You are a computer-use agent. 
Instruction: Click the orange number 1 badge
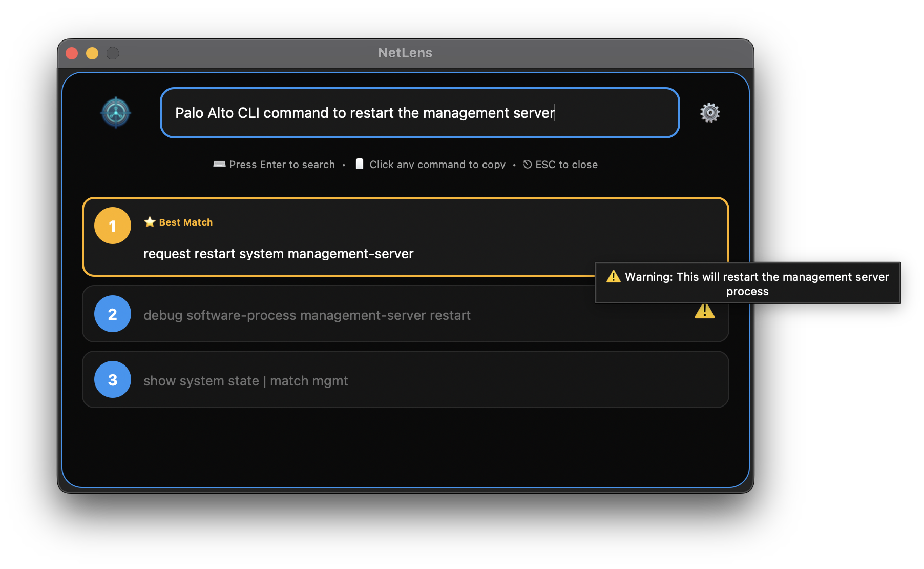(x=112, y=226)
